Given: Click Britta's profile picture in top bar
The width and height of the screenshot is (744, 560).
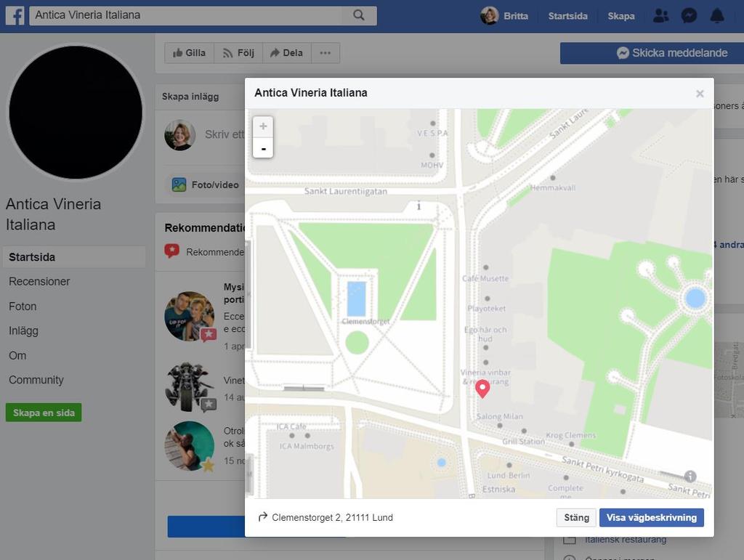Looking at the screenshot, I should click(x=489, y=16).
